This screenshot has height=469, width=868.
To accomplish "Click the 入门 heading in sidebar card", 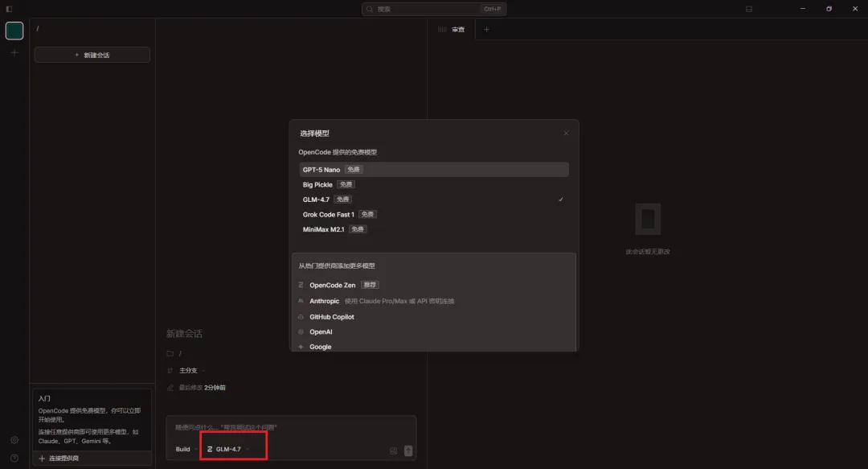I will coord(44,398).
